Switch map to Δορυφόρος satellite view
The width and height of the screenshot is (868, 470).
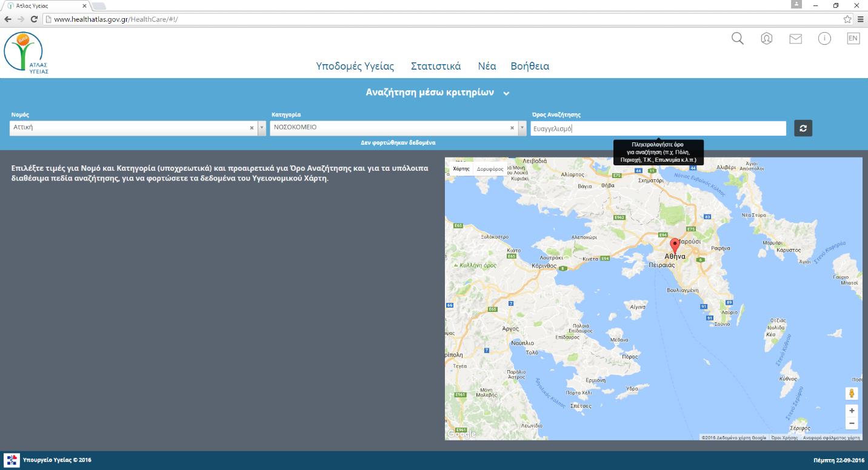(x=490, y=169)
